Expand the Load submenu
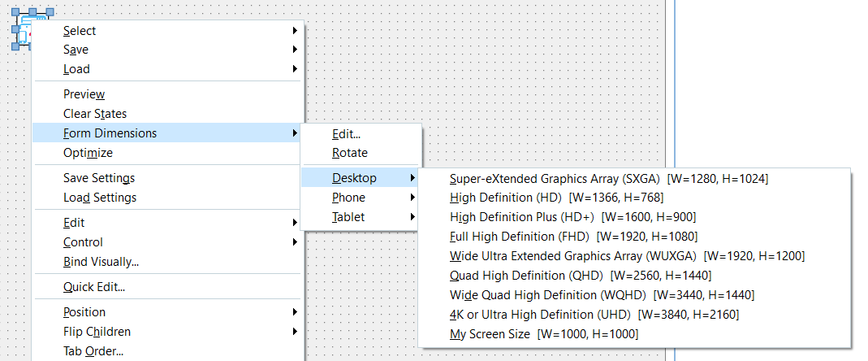 (168, 69)
